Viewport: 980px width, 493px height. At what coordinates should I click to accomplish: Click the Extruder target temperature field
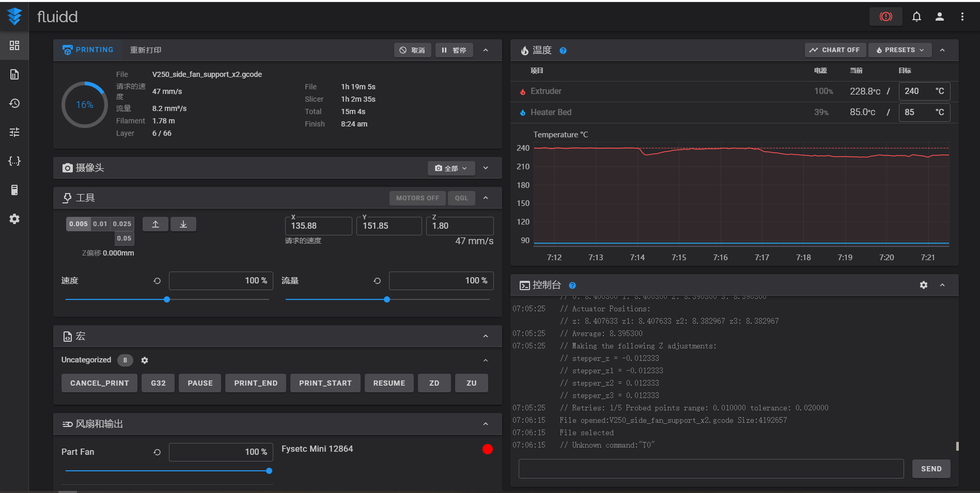click(925, 91)
